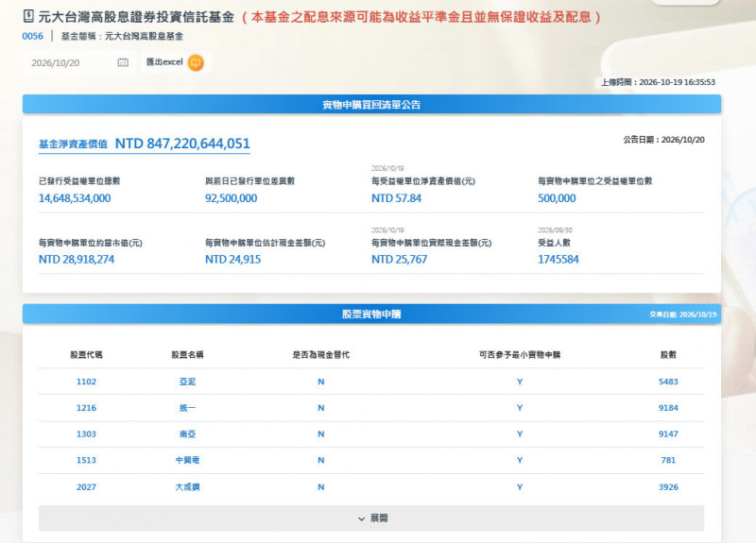Click the 基金簡稱 元大台灣高股息基金 text

click(x=122, y=36)
